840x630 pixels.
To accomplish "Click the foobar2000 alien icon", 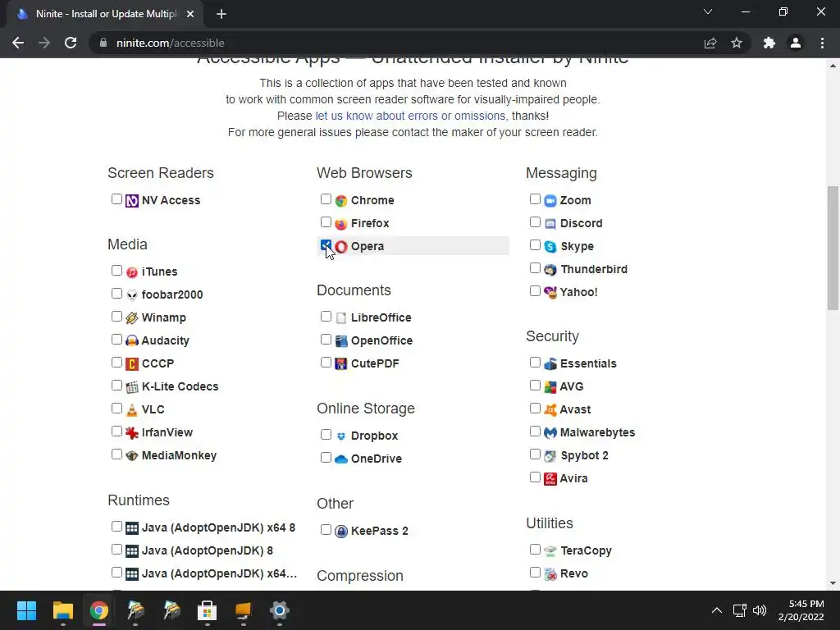I will tap(132, 295).
